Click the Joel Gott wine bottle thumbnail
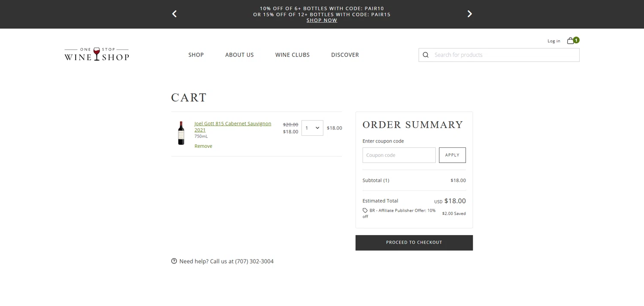This screenshot has height=306, width=644. click(181, 133)
